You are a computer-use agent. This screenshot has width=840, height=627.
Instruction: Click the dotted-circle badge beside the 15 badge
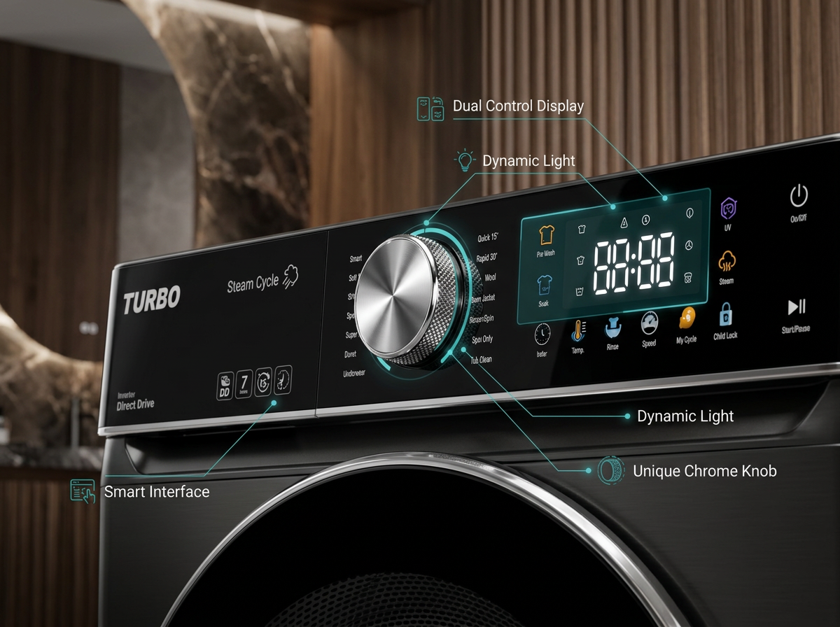click(x=283, y=379)
